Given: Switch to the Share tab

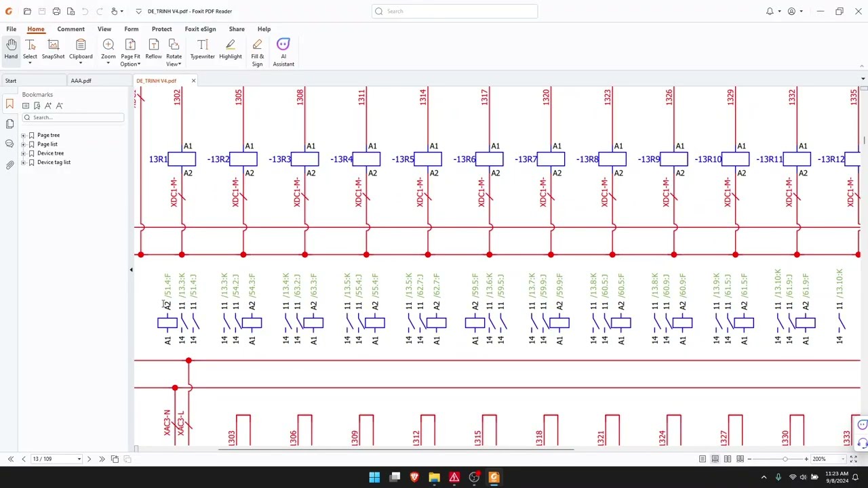Looking at the screenshot, I should (237, 29).
